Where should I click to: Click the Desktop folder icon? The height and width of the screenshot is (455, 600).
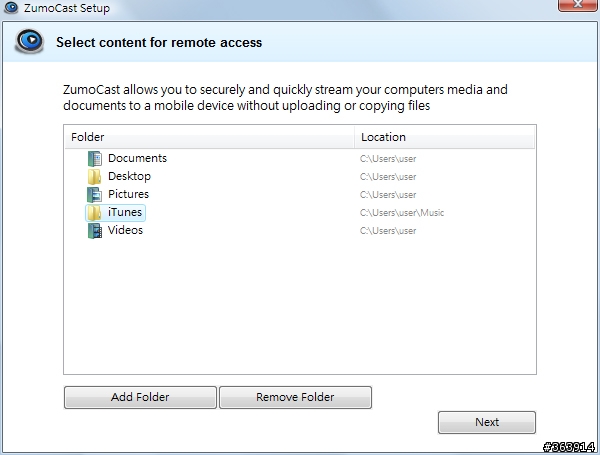click(95, 176)
